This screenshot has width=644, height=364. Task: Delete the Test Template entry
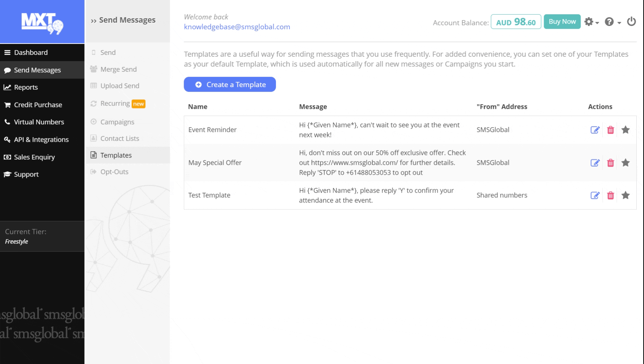click(610, 196)
